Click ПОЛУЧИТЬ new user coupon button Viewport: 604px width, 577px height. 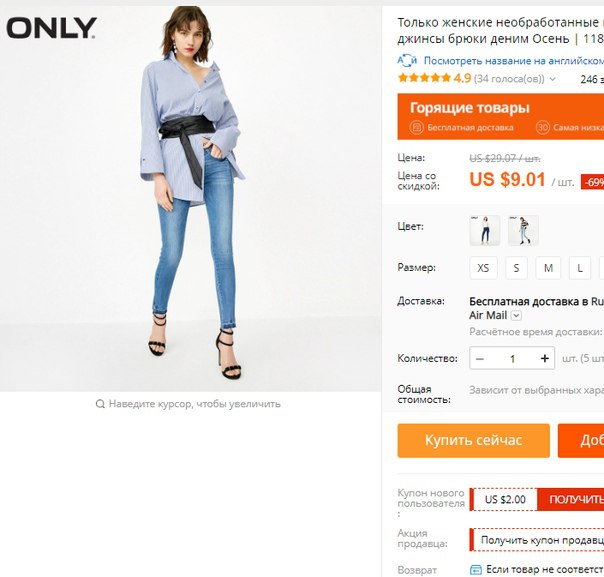pos(572,500)
